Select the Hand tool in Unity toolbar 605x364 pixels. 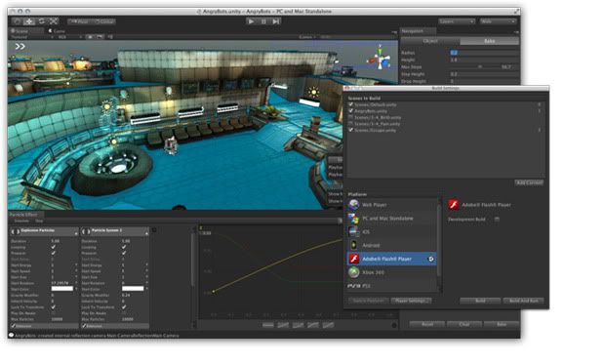point(17,21)
